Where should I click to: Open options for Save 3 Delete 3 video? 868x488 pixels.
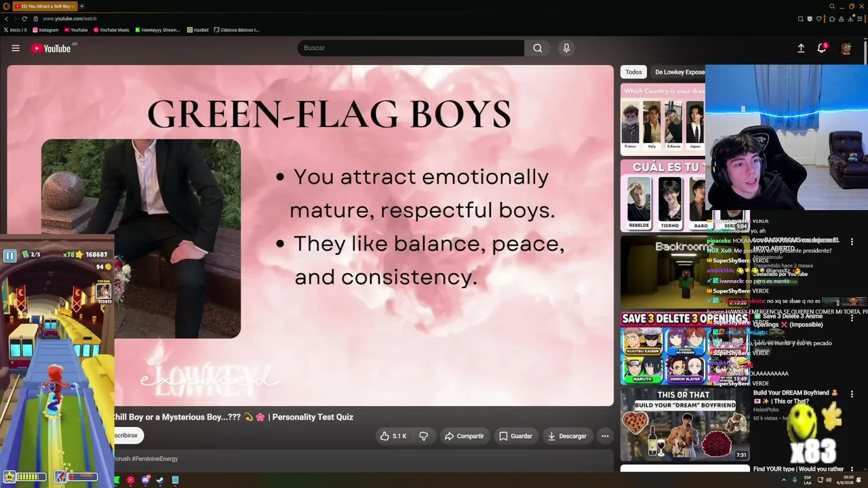852,317
